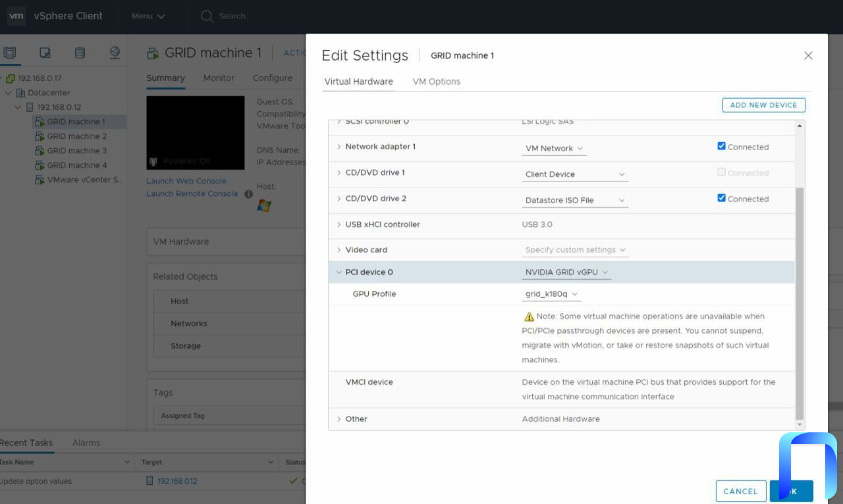
Task: Open the Storage inventory icon
Action: pyautogui.click(x=80, y=53)
